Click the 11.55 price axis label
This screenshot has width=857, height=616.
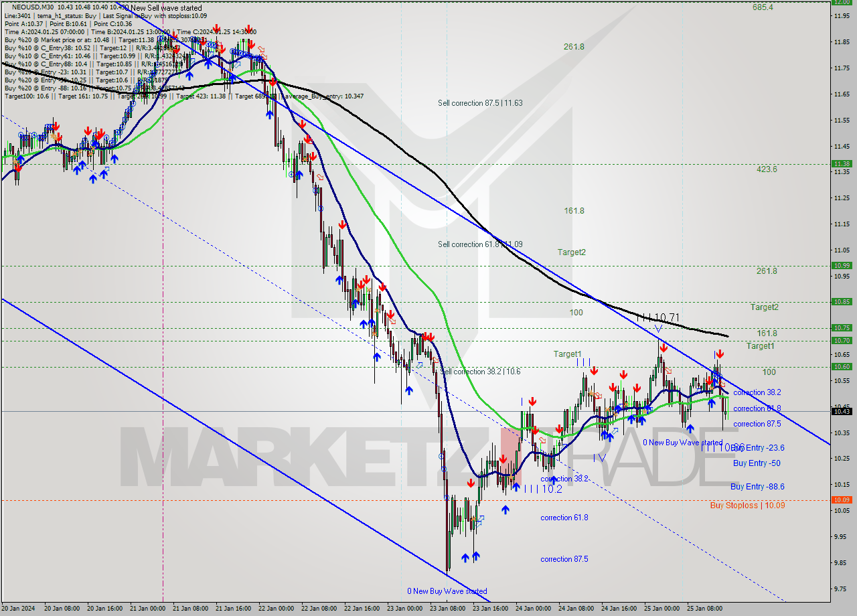click(x=842, y=120)
